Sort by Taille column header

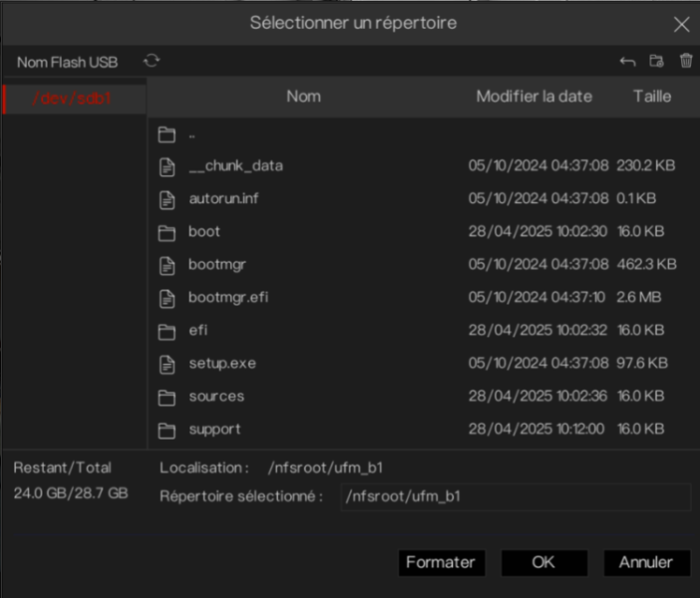point(652,97)
